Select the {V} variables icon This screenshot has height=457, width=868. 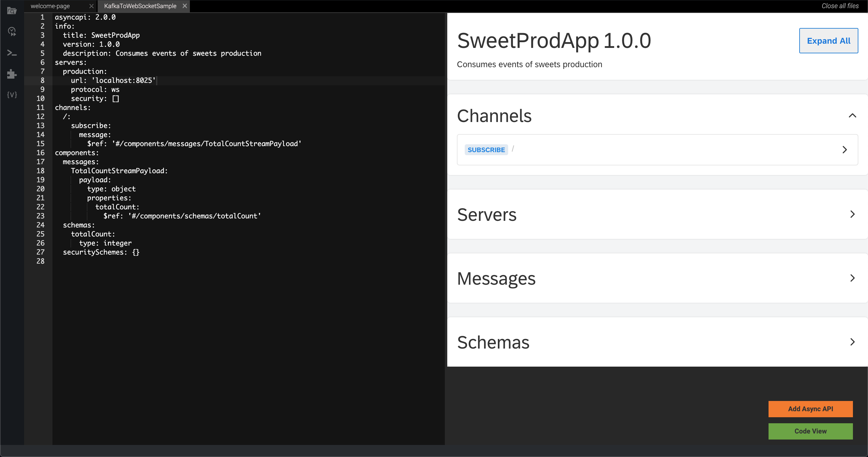tap(12, 95)
